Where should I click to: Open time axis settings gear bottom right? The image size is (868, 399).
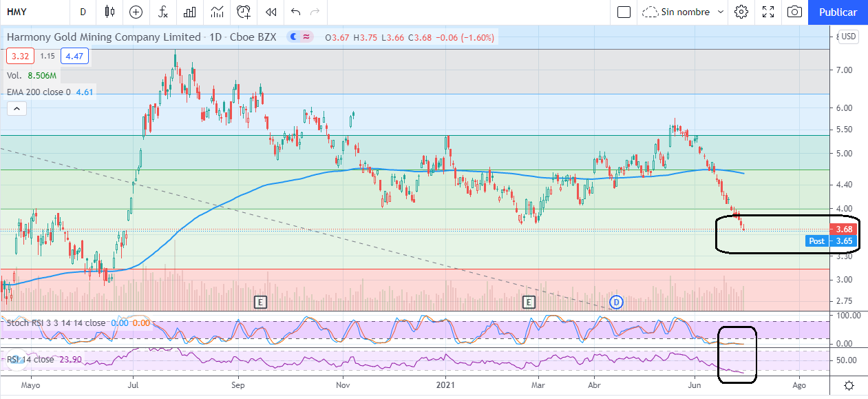coord(849,385)
